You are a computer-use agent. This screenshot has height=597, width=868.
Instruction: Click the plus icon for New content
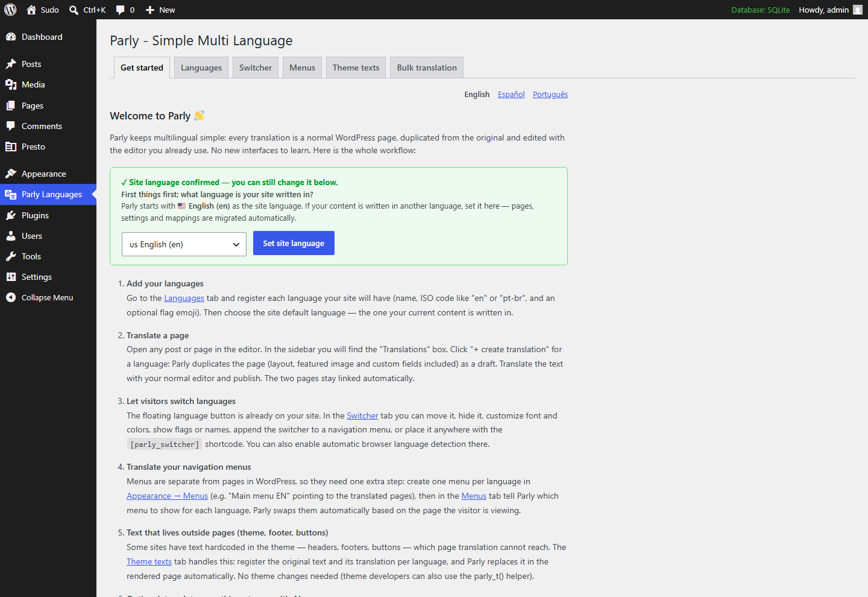click(150, 10)
